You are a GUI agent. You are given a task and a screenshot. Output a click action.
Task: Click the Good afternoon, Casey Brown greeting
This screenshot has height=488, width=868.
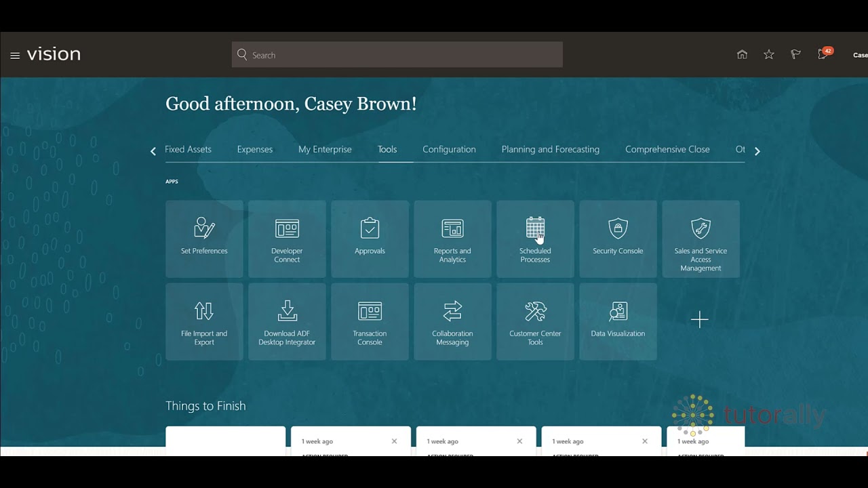(x=291, y=104)
